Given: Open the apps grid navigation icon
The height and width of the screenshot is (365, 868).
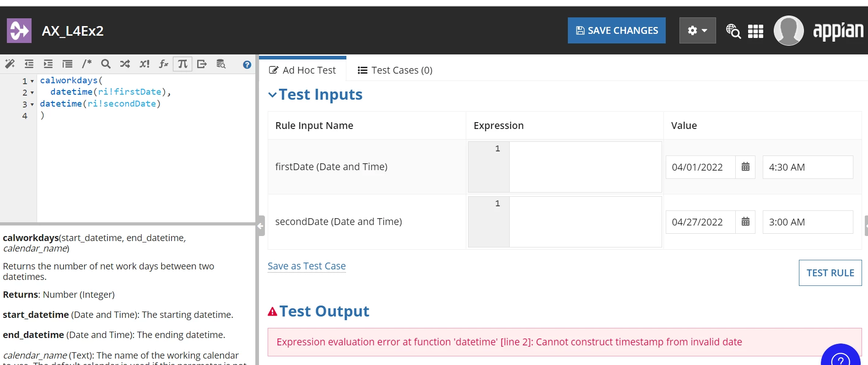Looking at the screenshot, I should pos(755,31).
